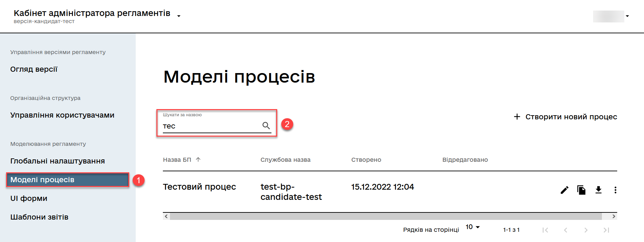Click the horizontal table scrollbar

coord(385,217)
